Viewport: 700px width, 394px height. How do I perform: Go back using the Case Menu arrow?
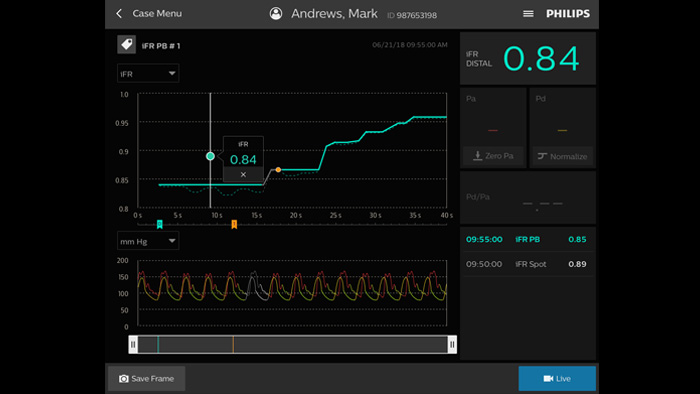pos(119,13)
